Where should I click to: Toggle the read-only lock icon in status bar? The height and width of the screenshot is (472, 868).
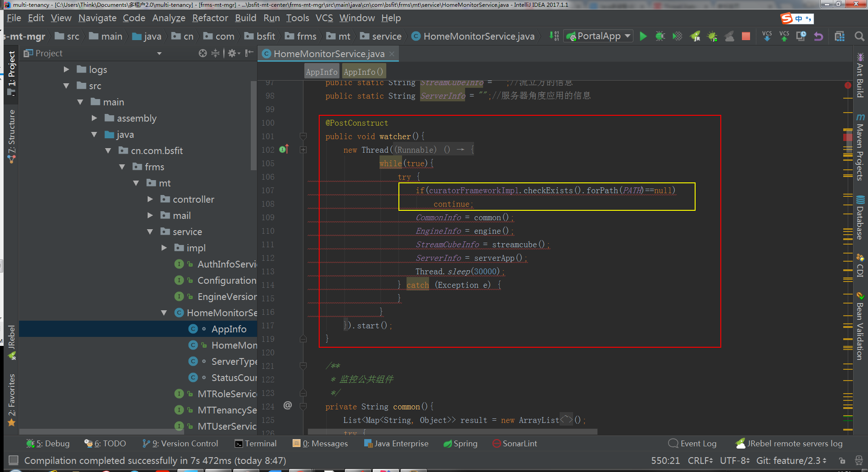[842, 460]
